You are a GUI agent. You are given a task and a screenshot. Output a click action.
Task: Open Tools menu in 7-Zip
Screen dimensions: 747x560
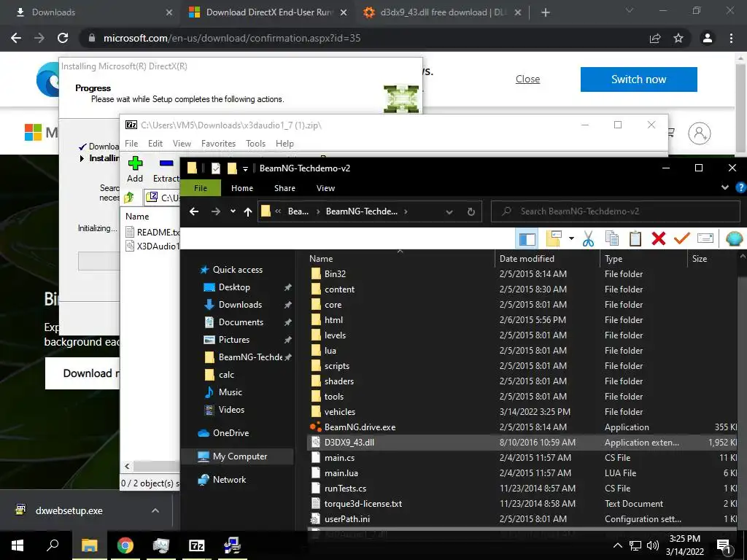pyautogui.click(x=255, y=144)
